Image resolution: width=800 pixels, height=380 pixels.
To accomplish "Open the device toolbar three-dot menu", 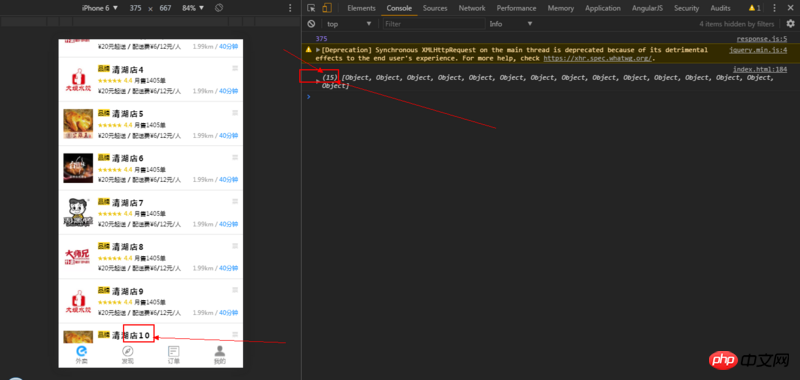I will click(x=290, y=8).
